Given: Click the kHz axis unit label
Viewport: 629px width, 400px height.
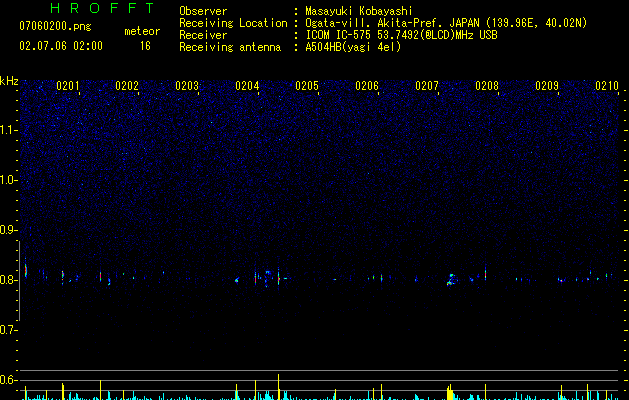Looking at the screenshot, I should pos(9,81).
